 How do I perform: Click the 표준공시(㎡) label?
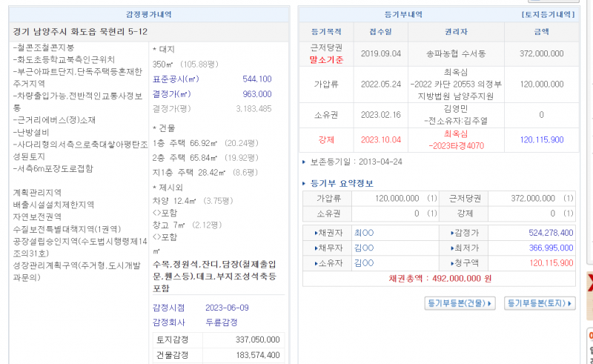[x=176, y=79]
